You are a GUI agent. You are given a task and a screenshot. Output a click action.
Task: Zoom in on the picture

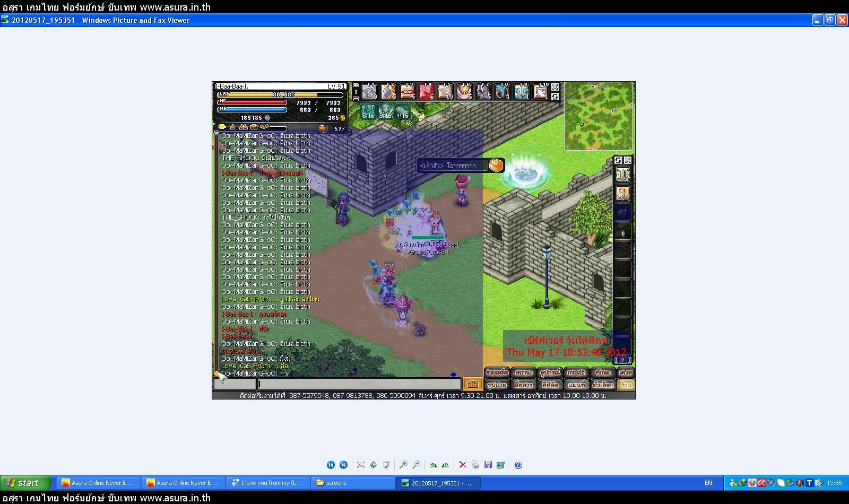pyautogui.click(x=403, y=465)
